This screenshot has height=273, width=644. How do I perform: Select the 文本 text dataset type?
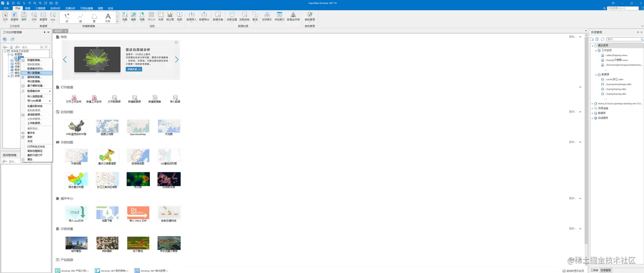click(108, 17)
